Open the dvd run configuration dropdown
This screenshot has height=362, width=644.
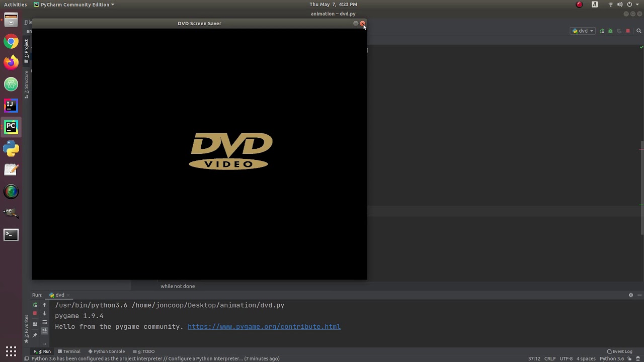[583, 31]
